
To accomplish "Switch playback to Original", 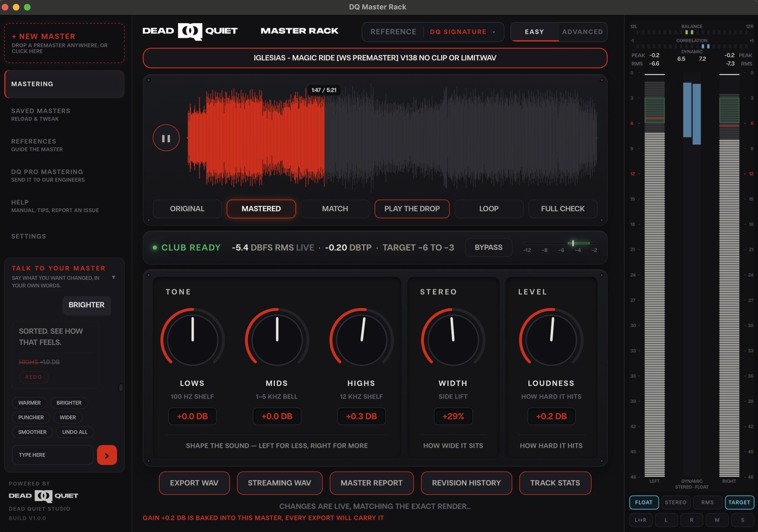I will pos(187,209).
